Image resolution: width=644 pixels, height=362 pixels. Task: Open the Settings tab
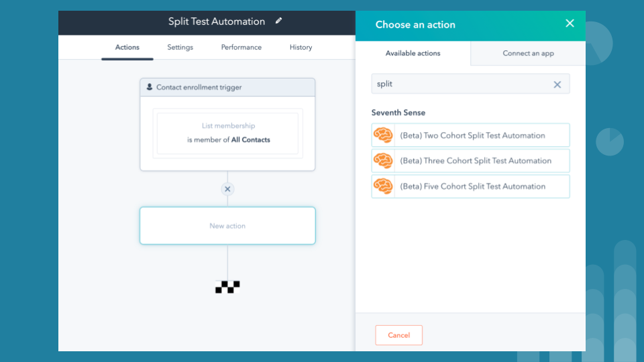click(180, 48)
